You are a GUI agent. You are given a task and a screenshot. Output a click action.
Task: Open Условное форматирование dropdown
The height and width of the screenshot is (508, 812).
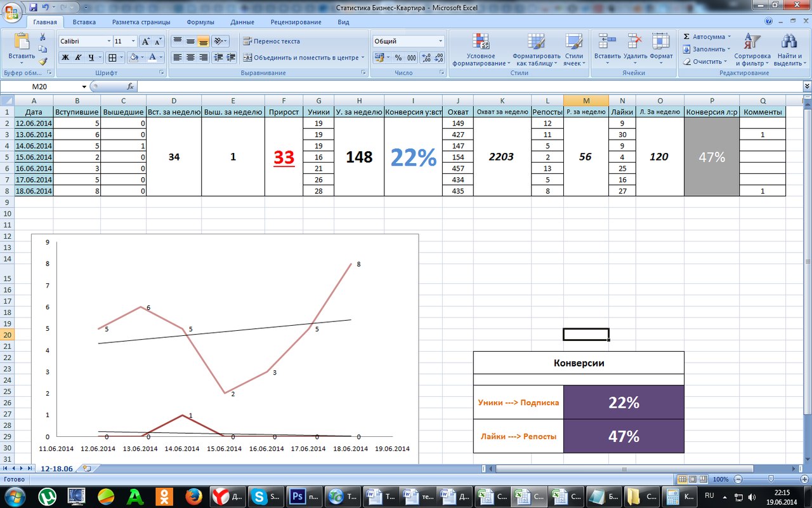point(481,50)
